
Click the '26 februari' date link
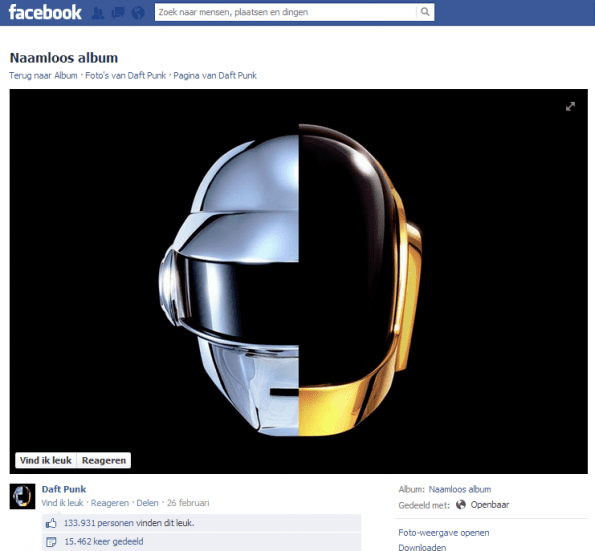(x=188, y=503)
